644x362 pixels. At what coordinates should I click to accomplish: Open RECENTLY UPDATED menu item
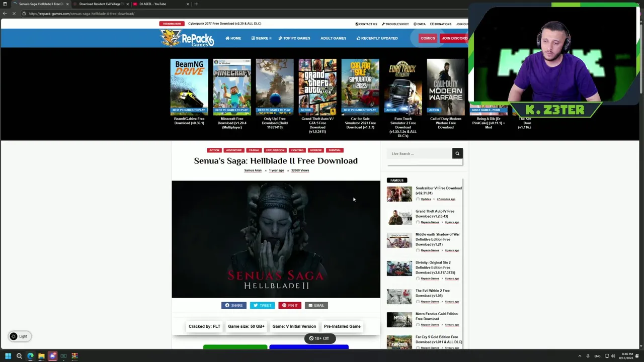click(x=377, y=38)
